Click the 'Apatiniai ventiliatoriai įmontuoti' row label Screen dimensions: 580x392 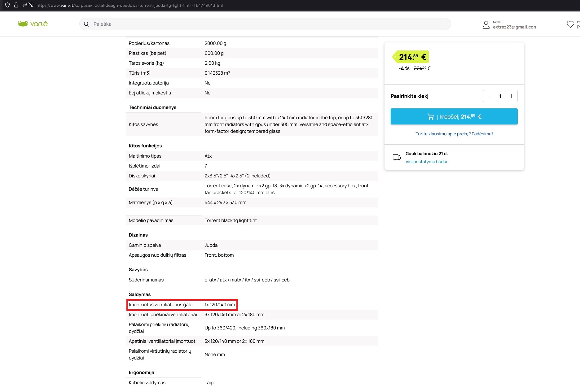(x=163, y=341)
